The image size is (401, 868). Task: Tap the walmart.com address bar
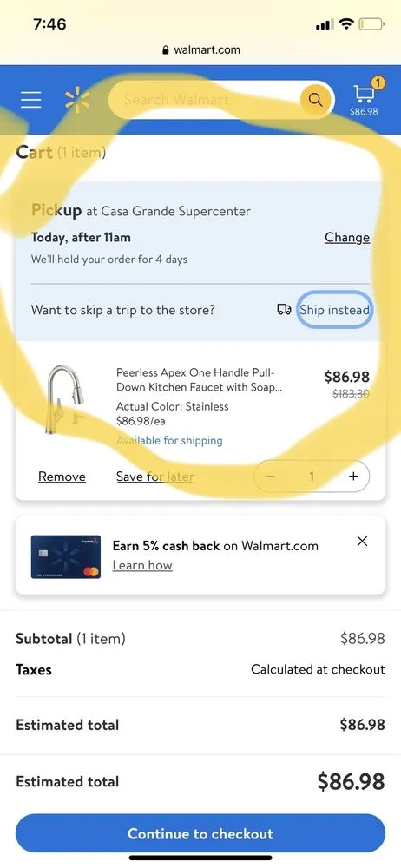pos(200,49)
